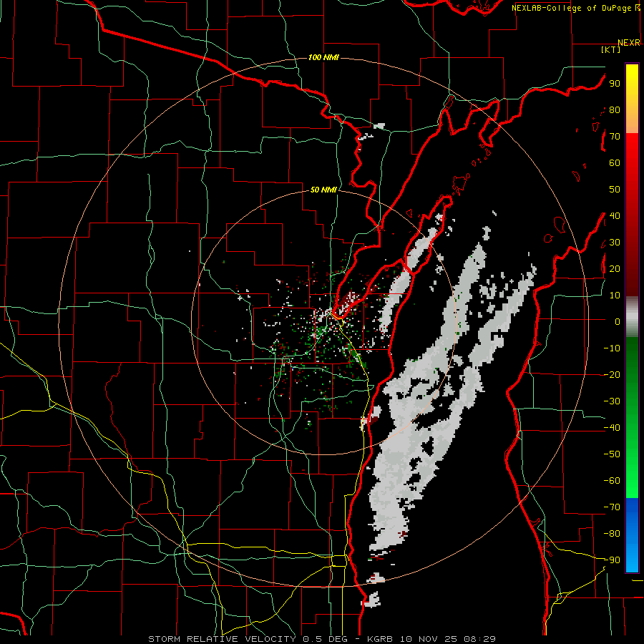The width and height of the screenshot is (644, 644).
Task: Click the -10 scale value
Action: 612,348
